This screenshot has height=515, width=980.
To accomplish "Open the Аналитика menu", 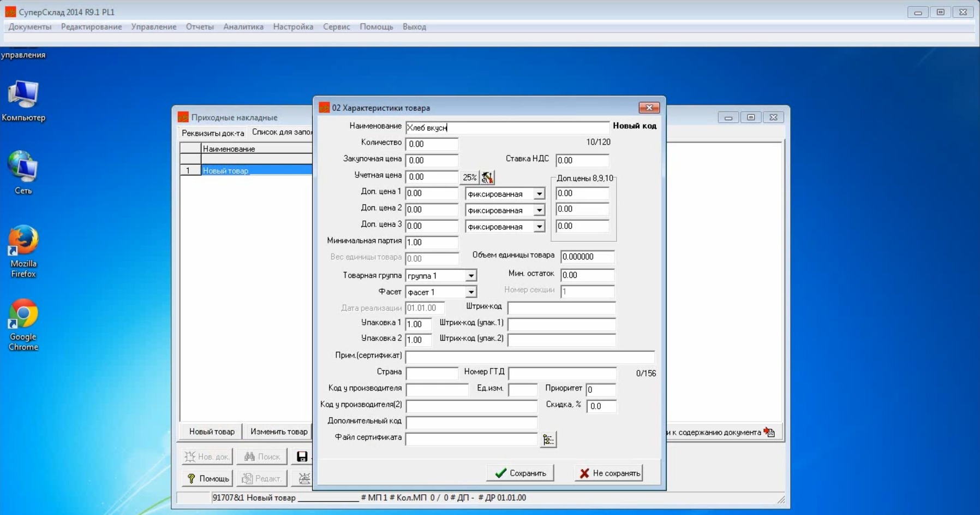I will coord(243,27).
